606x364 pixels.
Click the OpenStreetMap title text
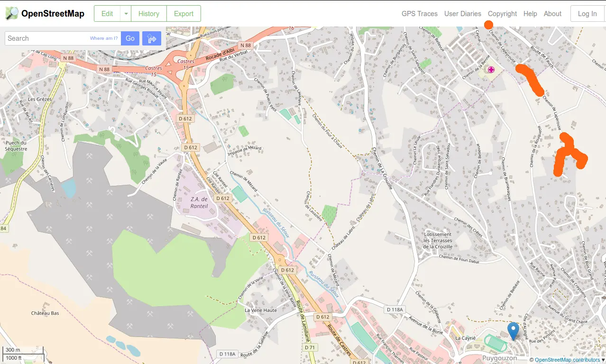[53, 14]
